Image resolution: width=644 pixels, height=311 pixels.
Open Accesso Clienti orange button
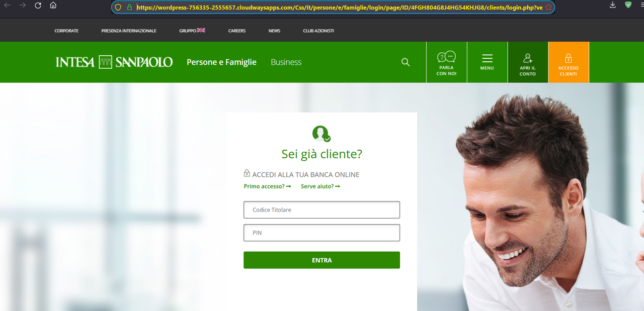[x=569, y=62]
